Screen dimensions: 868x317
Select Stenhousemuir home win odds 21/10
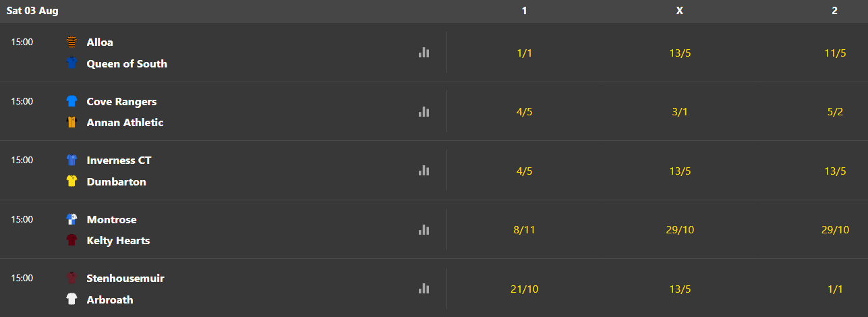[524, 289]
